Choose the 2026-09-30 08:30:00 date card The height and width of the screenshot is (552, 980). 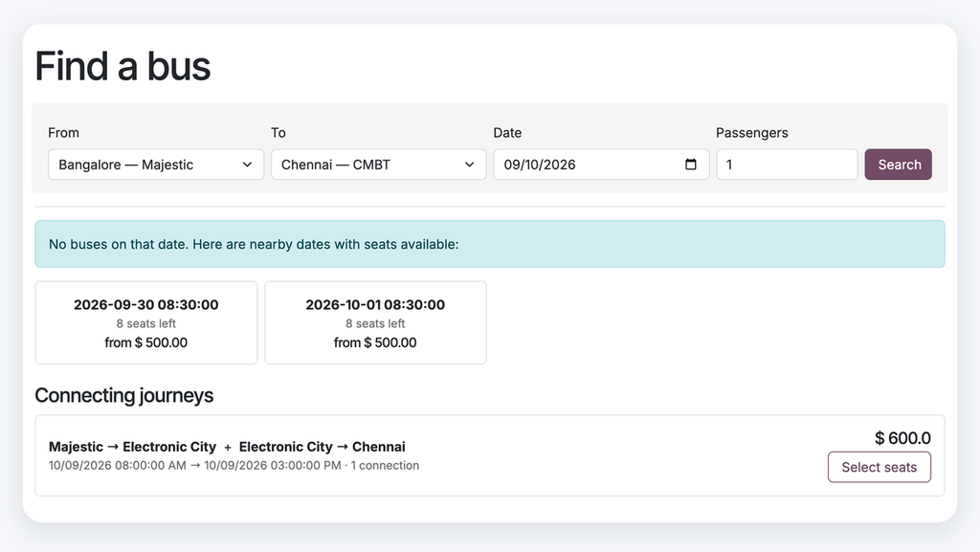click(146, 322)
